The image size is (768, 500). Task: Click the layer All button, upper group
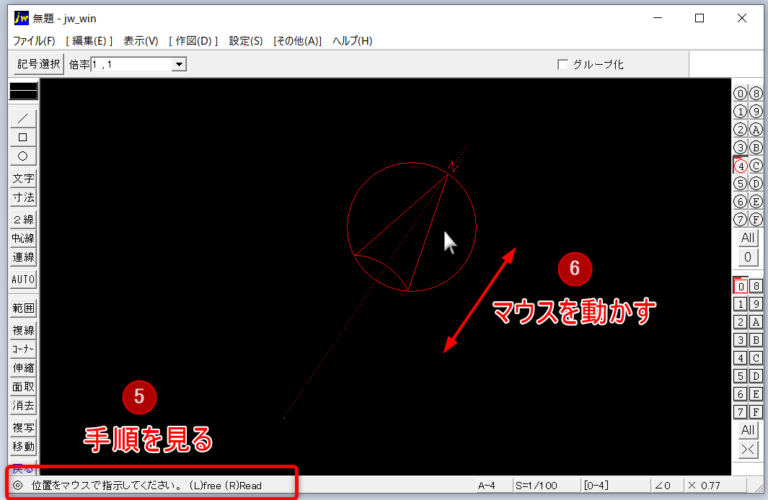click(748, 238)
